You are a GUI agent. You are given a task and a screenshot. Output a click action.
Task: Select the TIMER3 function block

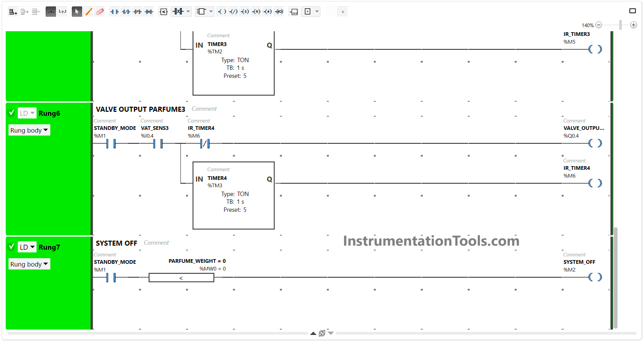pos(234,63)
